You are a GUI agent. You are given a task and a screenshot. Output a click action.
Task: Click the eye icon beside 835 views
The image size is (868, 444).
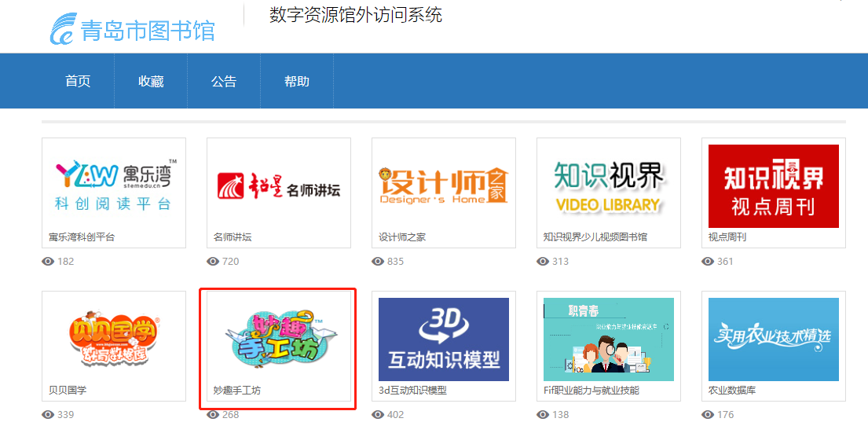tap(378, 261)
